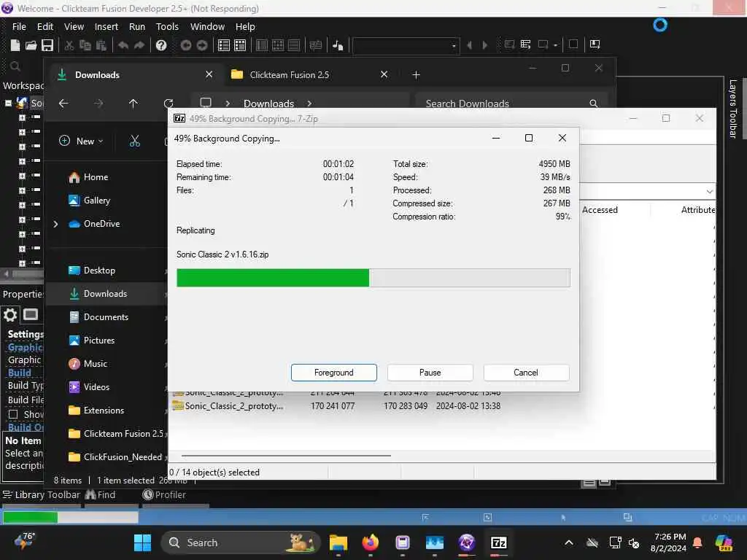747x560 pixels.
Task: Open the settings gear tab in Properties
Action: (x=10, y=315)
